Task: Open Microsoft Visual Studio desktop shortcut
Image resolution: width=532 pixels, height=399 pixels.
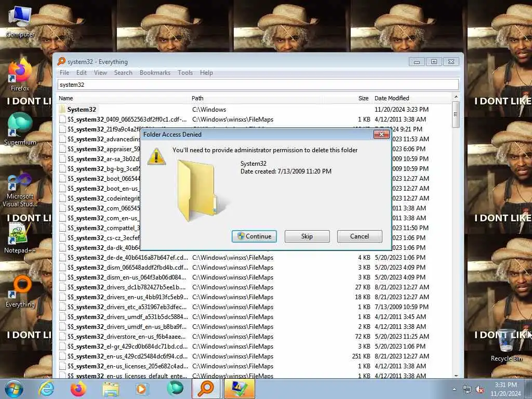Action: pos(20,190)
